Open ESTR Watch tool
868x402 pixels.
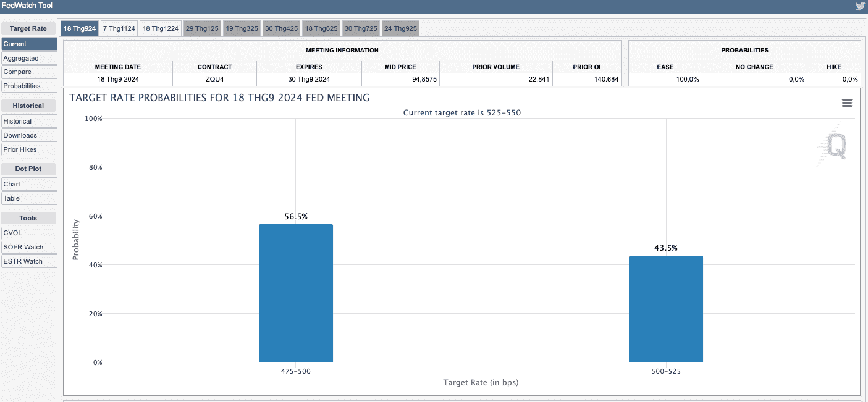29,261
